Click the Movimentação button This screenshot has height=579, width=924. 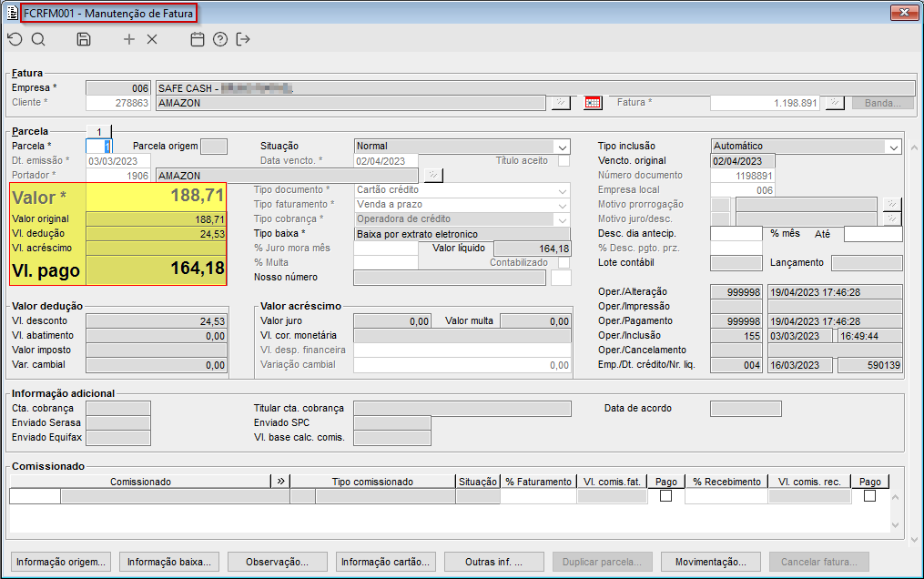point(711,562)
